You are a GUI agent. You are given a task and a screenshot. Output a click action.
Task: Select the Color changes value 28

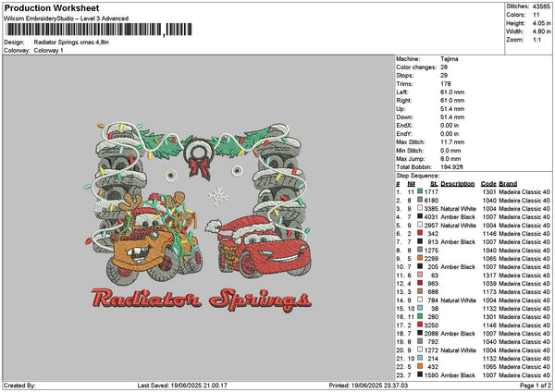[x=444, y=67]
